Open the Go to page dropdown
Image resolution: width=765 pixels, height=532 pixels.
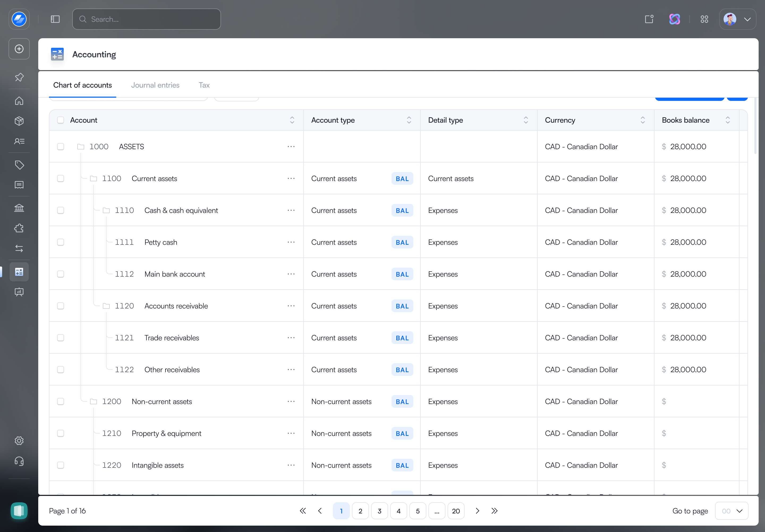point(731,511)
